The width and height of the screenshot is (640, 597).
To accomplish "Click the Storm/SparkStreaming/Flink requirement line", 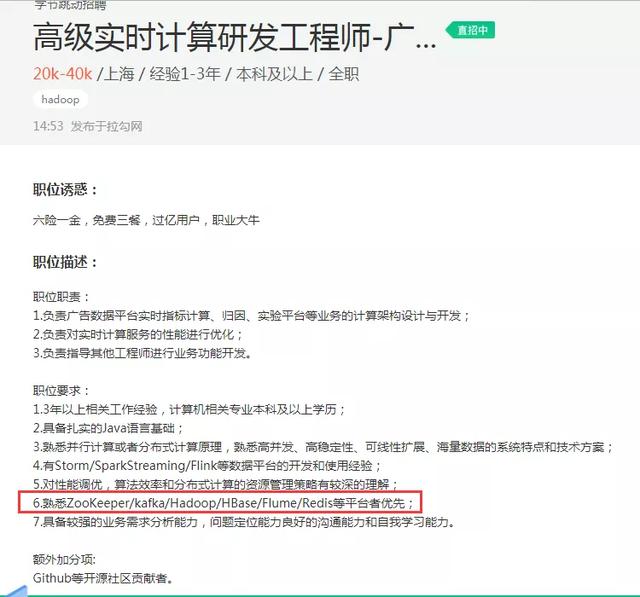I will [x=207, y=465].
